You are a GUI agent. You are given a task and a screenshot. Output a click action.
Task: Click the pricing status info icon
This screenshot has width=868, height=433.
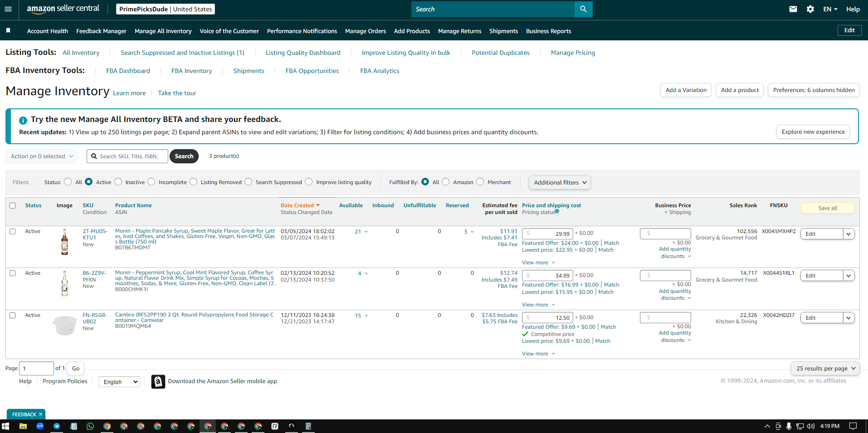pos(557,211)
